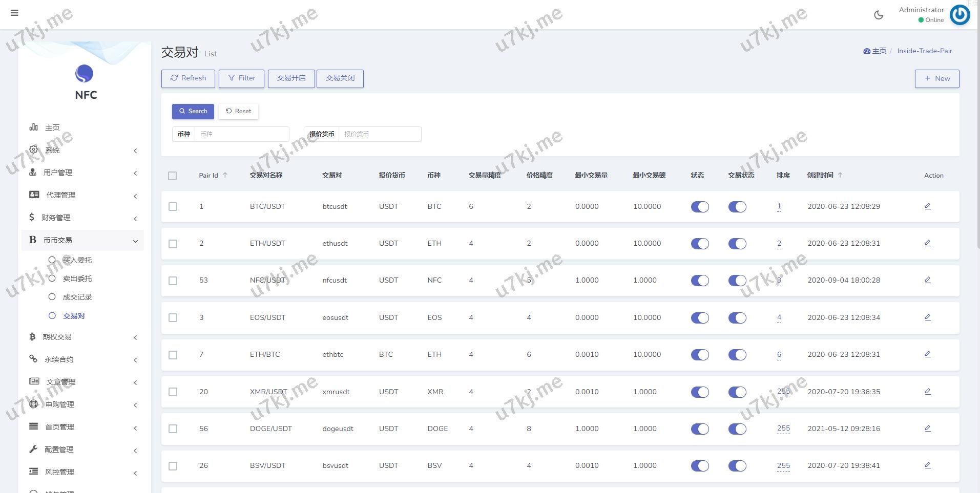
Task: Click the Administrator avatar icon
Action: pos(960,15)
